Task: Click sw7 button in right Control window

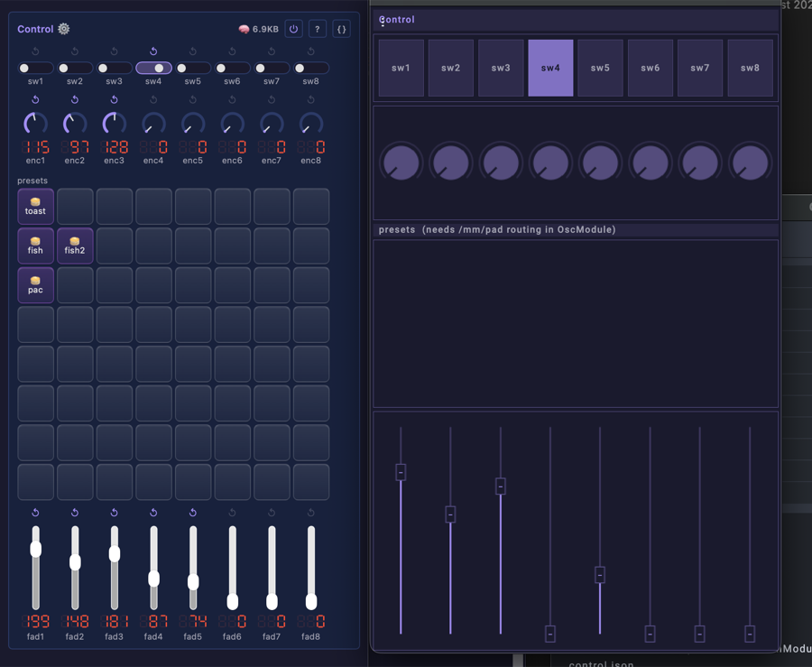Action: tap(699, 68)
